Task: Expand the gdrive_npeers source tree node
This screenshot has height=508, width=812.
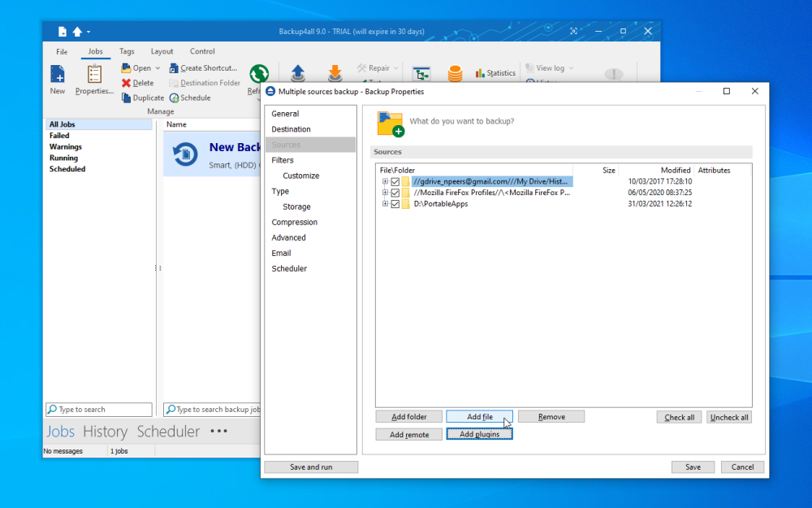Action: click(x=385, y=182)
